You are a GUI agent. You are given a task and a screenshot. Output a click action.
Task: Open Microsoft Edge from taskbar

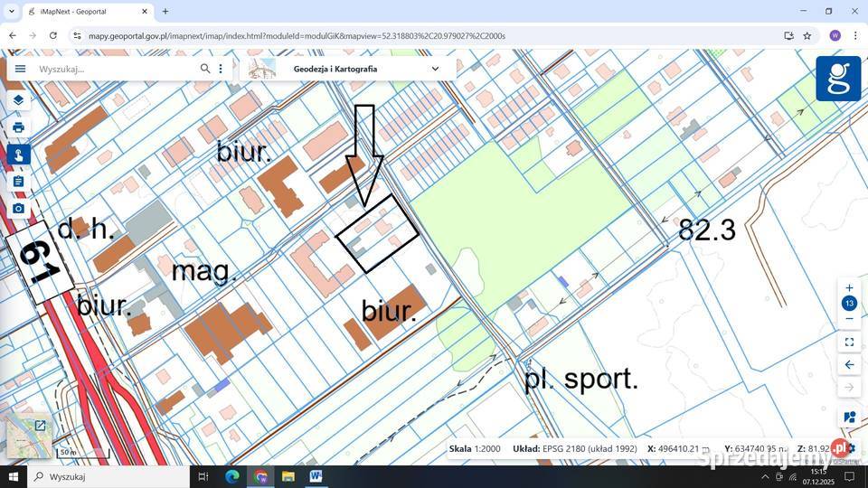[x=232, y=476]
